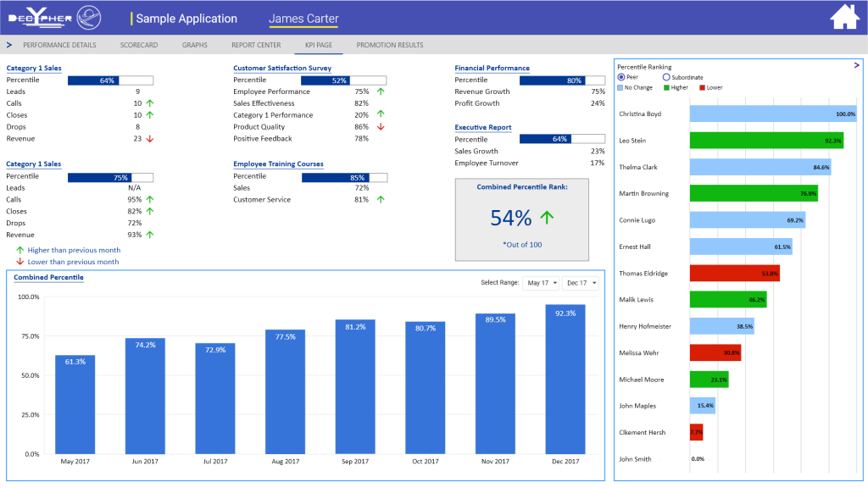This screenshot has width=868, height=488.
Task: Click Leo Stein's green 92.3% ranking bar
Action: click(x=766, y=141)
